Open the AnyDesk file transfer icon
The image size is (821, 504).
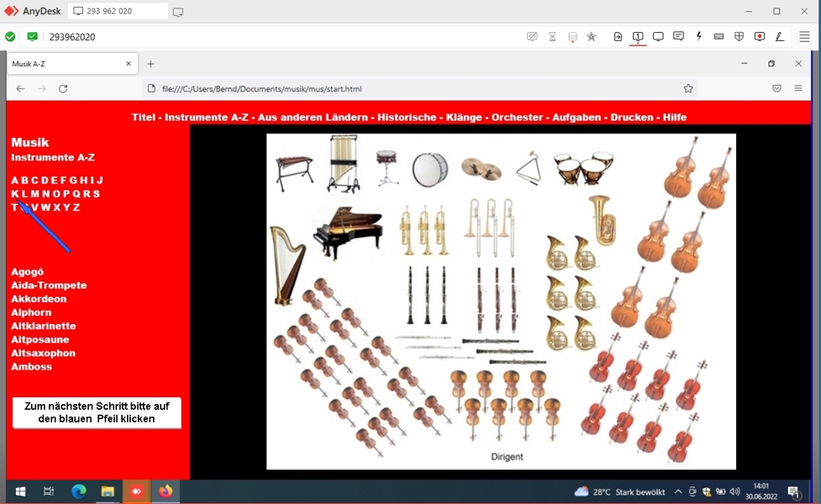click(618, 37)
